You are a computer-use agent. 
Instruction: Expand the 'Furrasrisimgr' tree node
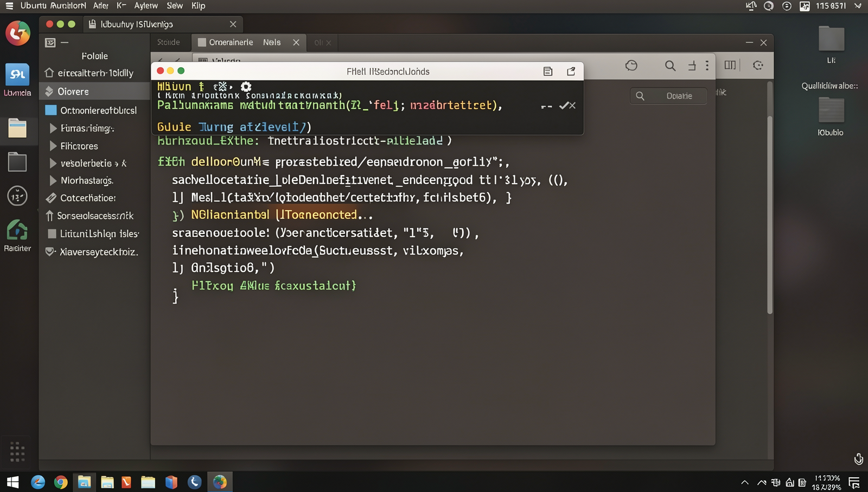click(x=53, y=128)
